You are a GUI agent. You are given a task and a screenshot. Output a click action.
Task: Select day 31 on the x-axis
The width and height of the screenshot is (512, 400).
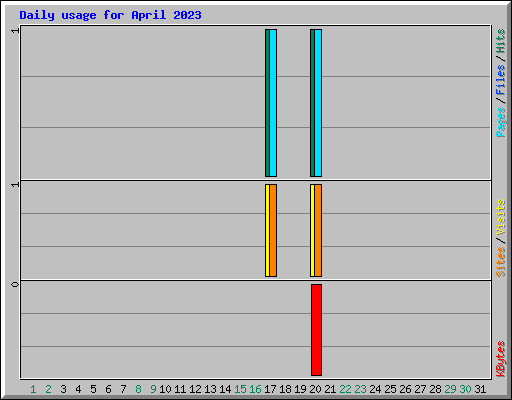point(480,389)
